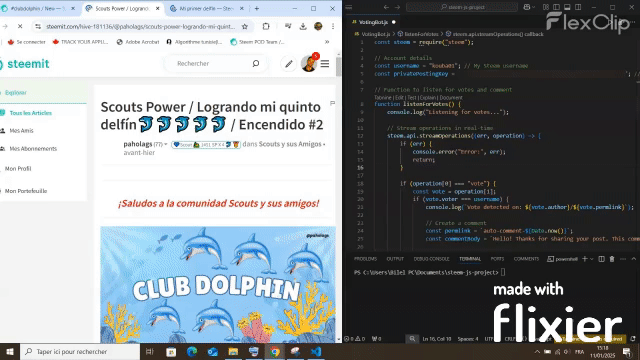Click the Rechercher search field
The height and width of the screenshot is (360, 640).
(212, 64)
